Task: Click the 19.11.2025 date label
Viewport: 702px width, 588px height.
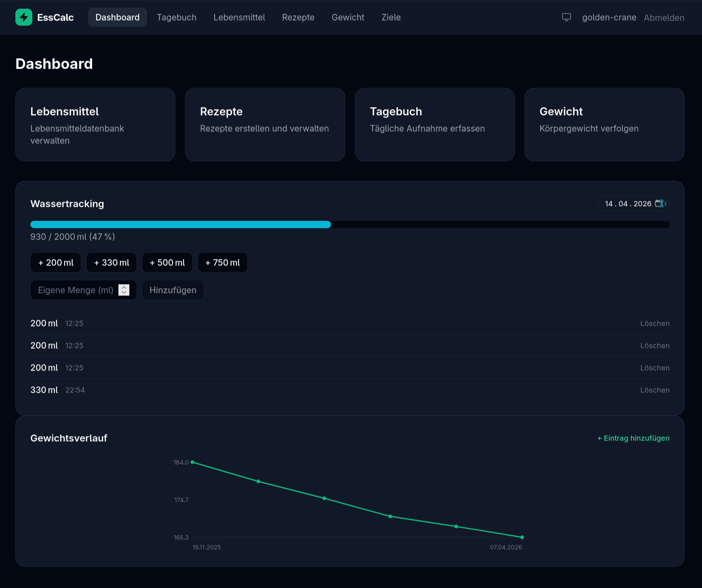Action: pyautogui.click(x=207, y=547)
